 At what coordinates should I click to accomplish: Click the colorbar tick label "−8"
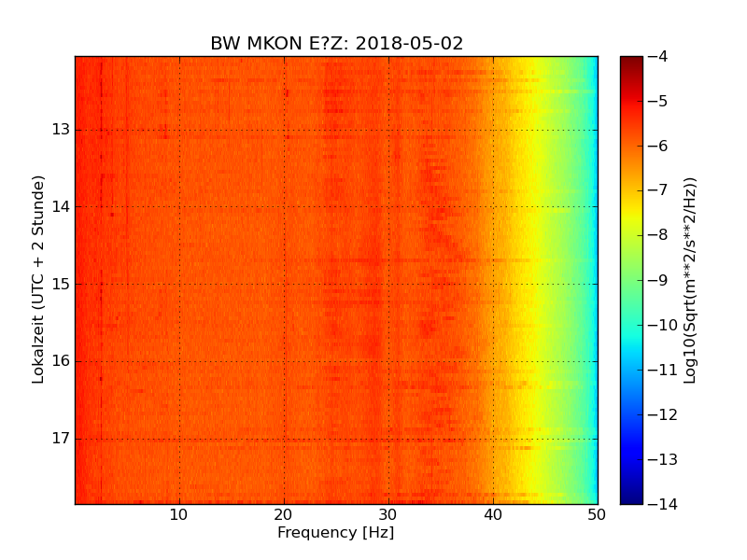pos(658,235)
